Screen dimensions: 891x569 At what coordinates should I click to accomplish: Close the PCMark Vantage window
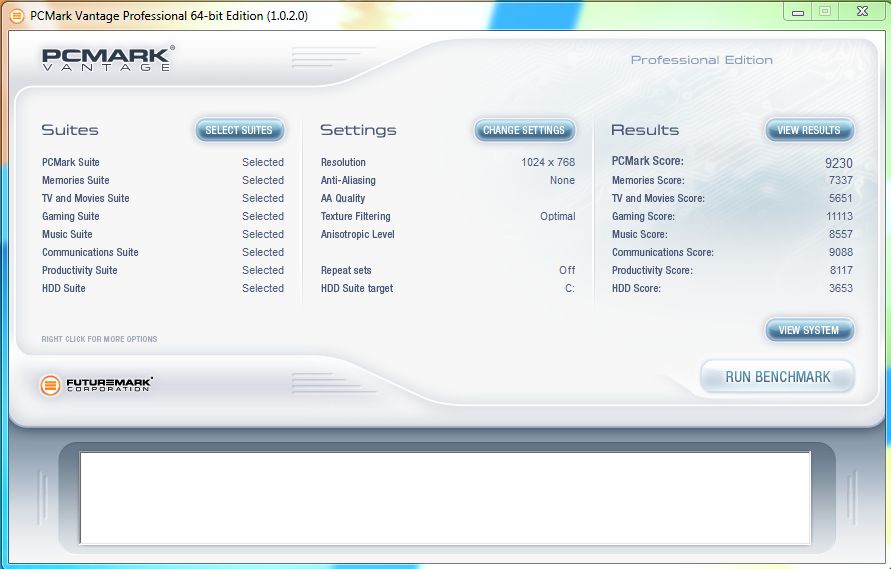[x=862, y=11]
